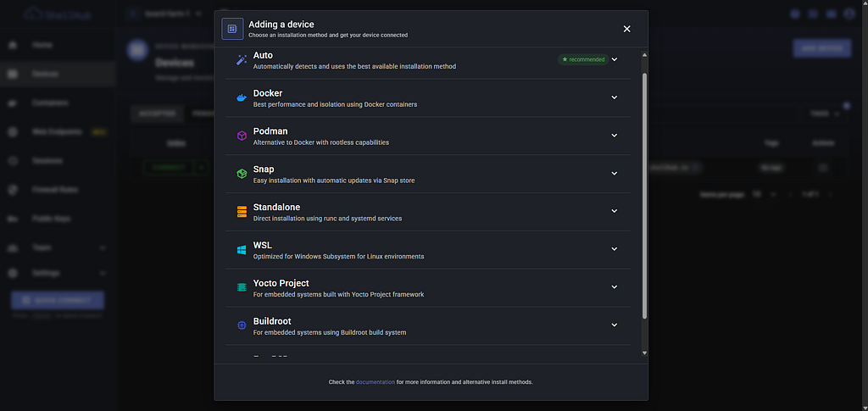Click the scrollbar up arrow in dialog
Viewport: 868px width, 411px height.
point(644,55)
